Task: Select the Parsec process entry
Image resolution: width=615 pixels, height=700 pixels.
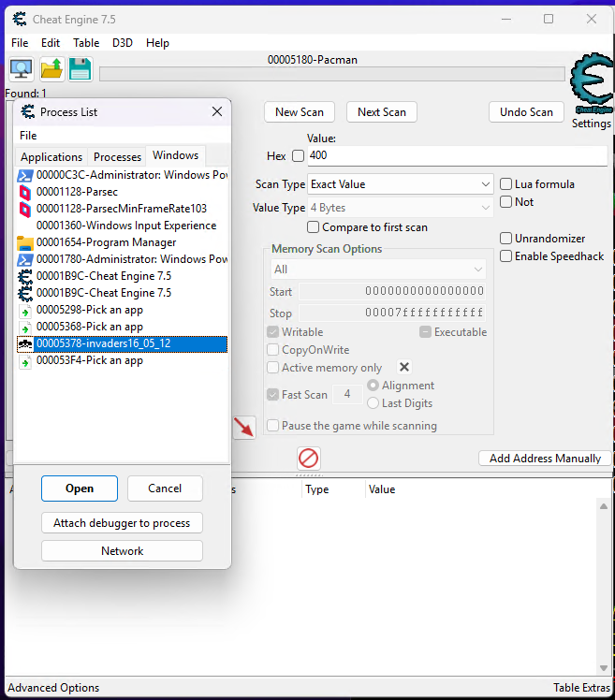Action: 77,192
